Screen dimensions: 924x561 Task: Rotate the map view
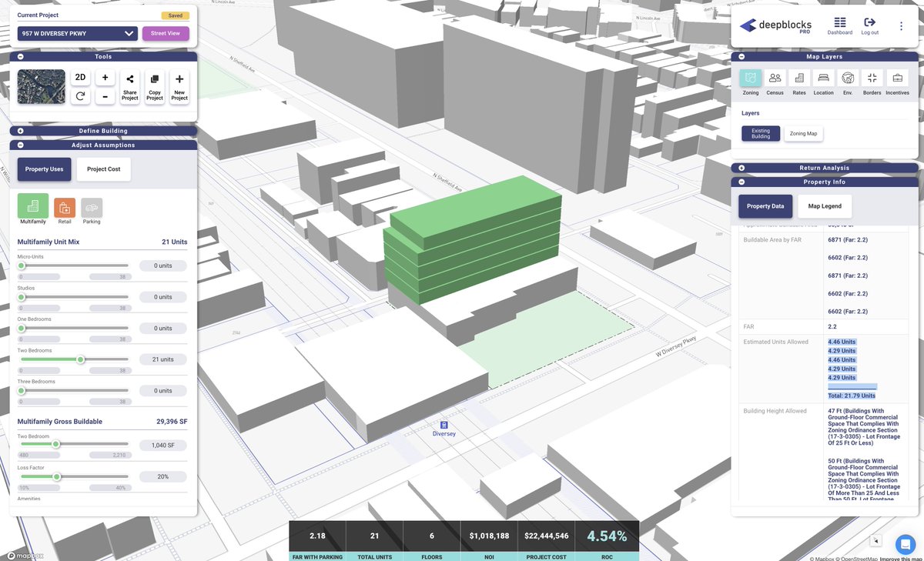click(x=80, y=96)
